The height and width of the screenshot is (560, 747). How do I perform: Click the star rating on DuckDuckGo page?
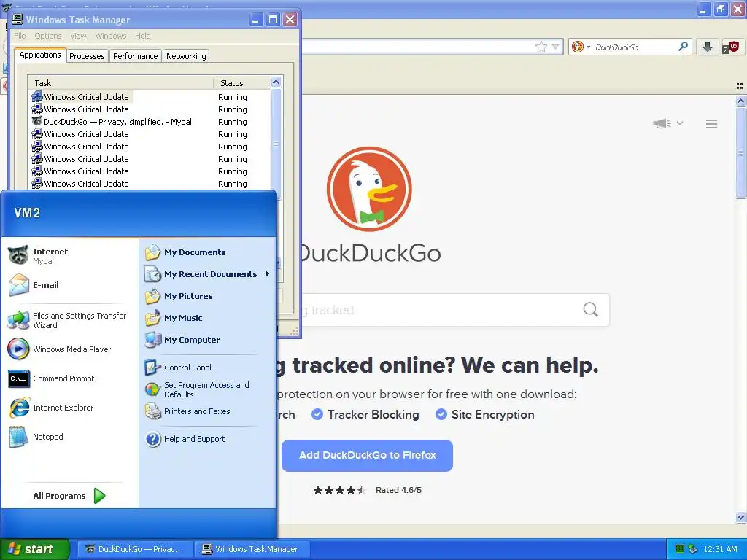click(x=339, y=490)
